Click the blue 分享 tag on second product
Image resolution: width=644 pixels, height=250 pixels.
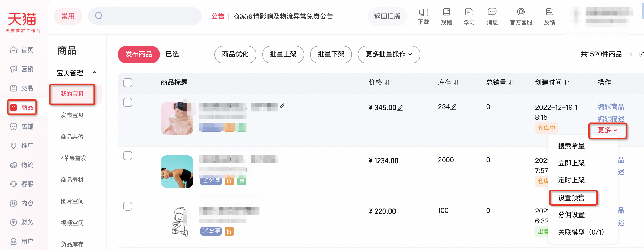pos(211,181)
